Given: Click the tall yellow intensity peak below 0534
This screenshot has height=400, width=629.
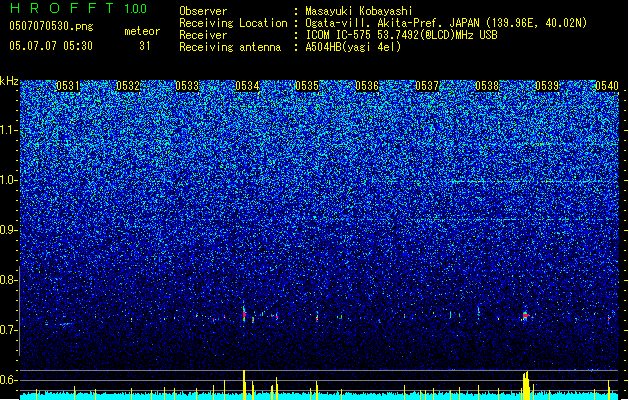Looking at the screenshot, I should (x=244, y=385).
